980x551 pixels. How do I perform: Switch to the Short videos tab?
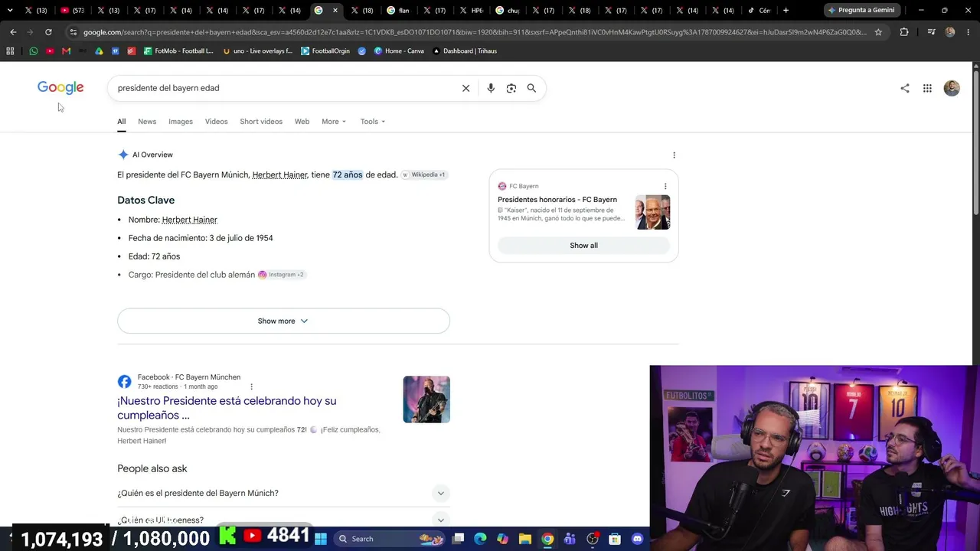pyautogui.click(x=261, y=122)
